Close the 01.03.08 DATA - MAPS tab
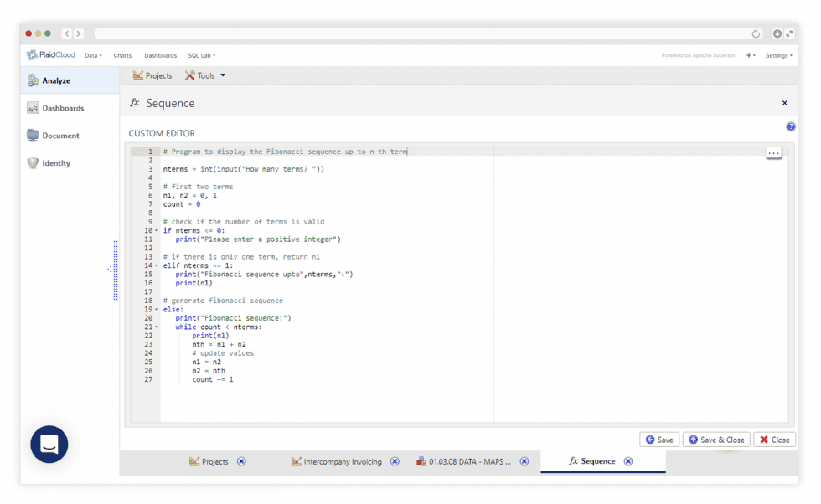 pos(524,461)
